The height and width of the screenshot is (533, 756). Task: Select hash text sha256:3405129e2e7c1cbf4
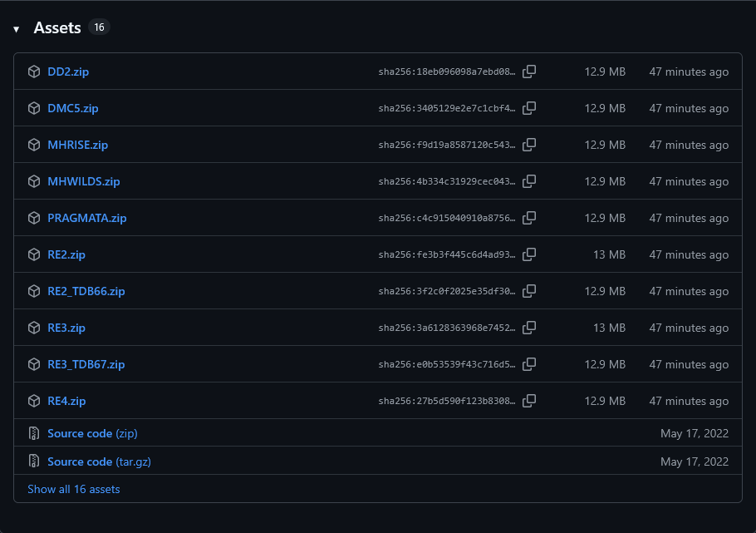coord(447,109)
